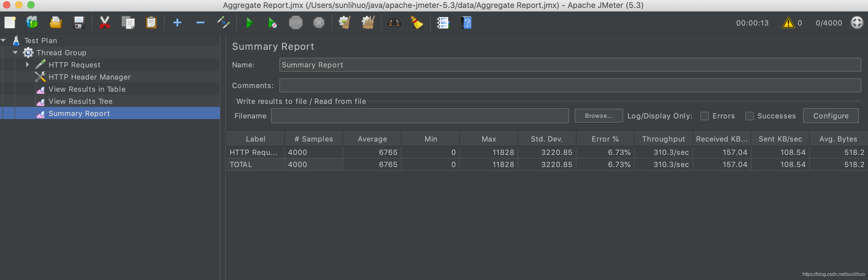Click the Throughput column header
Image resolution: width=868 pixels, height=280 pixels.
point(664,138)
